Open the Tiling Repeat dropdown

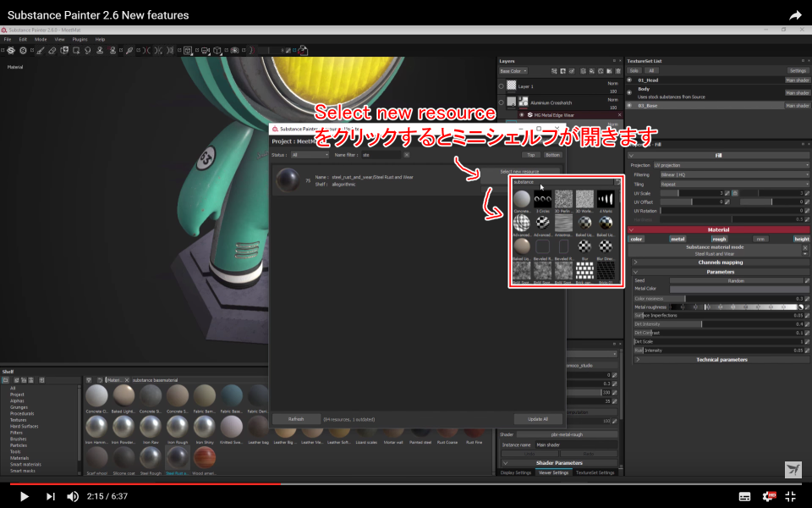tap(734, 184)
